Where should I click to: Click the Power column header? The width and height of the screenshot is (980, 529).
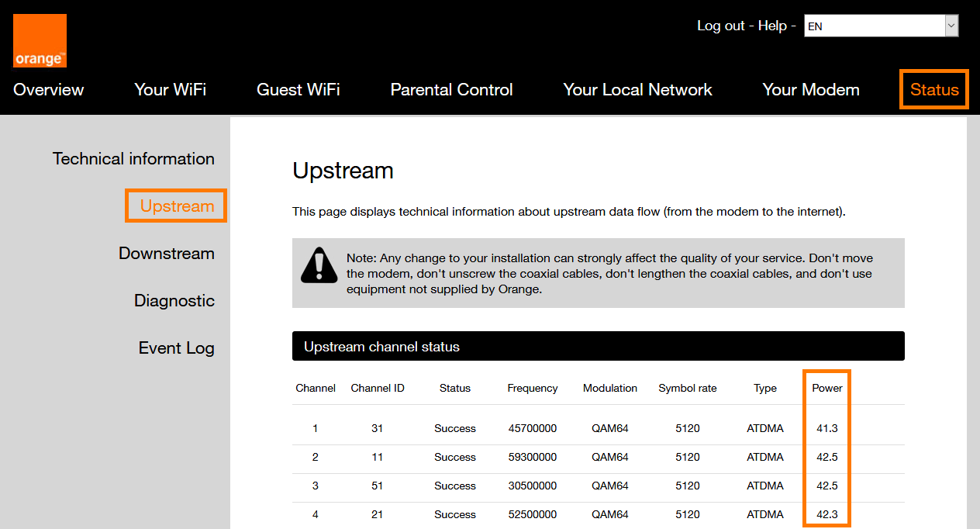(x=826, y=388)
